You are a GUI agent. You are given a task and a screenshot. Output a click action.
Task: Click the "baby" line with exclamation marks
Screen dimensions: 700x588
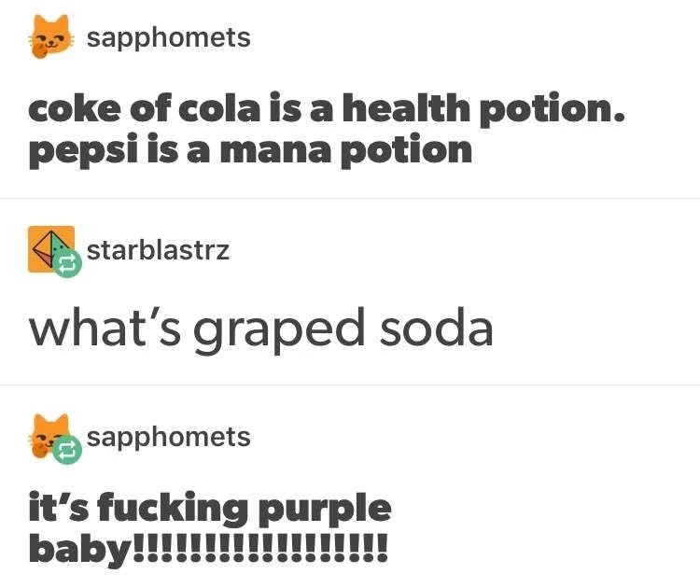click(x=208, y=547)
